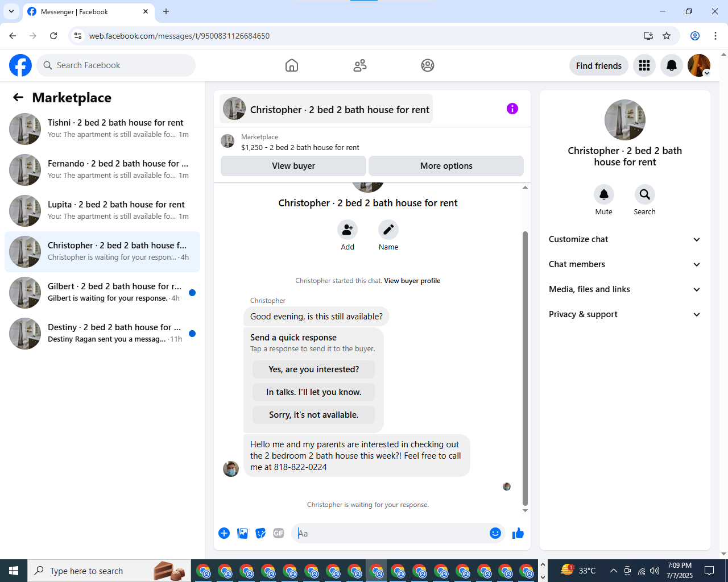Go to Facebook home via logo
This screenshot has width=728, height=582.
coord(20,65)
